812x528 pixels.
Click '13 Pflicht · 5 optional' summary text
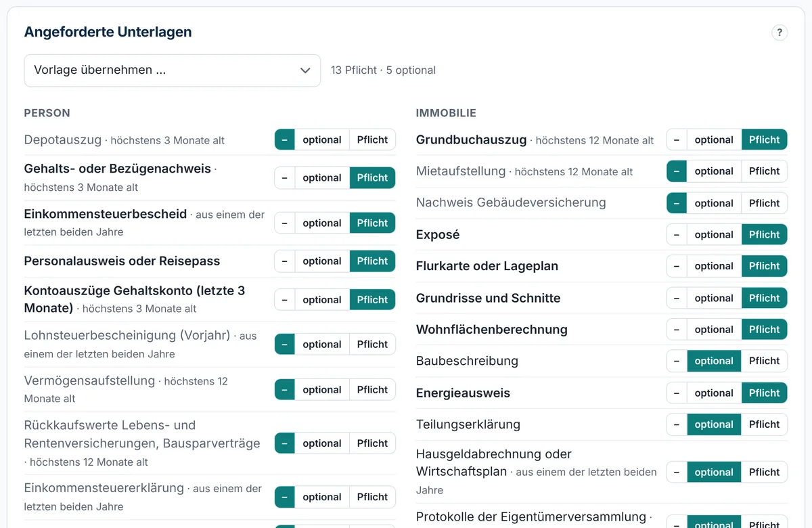[x=383, y=70]
